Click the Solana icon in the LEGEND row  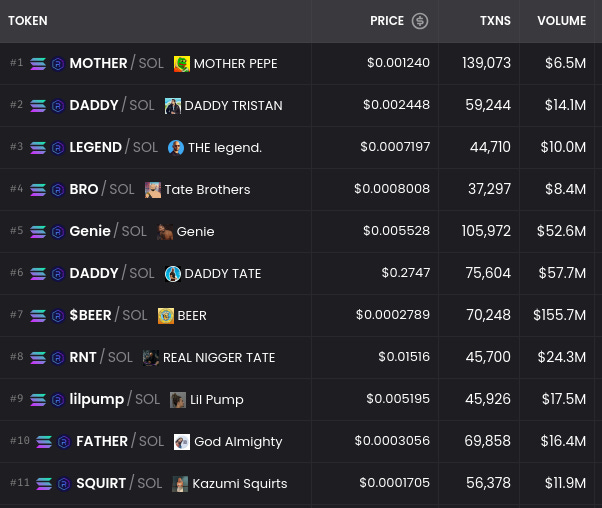point(38,147)
